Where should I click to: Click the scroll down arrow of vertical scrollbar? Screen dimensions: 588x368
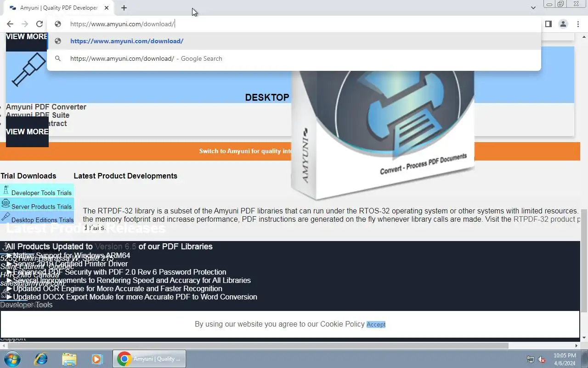(x=584, y=339)
